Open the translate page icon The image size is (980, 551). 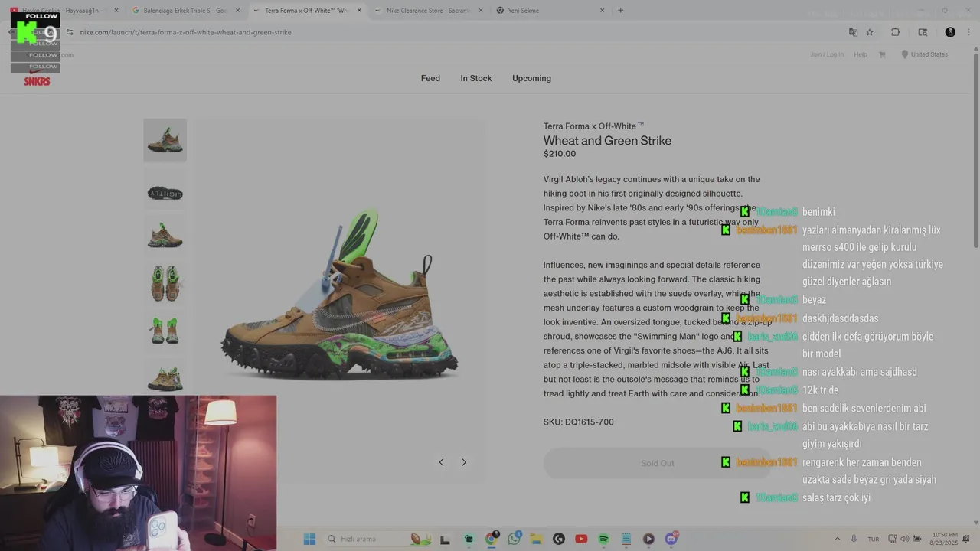click(x=853, y=32)
